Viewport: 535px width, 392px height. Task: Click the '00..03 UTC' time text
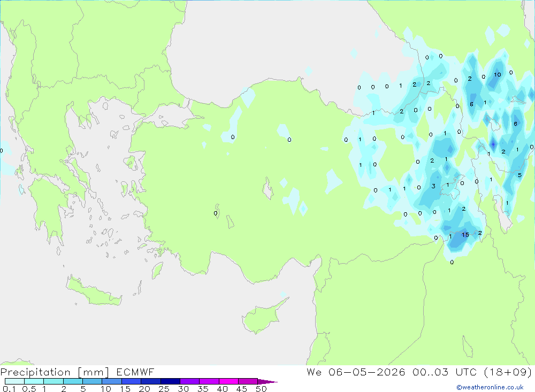(444, 372)
